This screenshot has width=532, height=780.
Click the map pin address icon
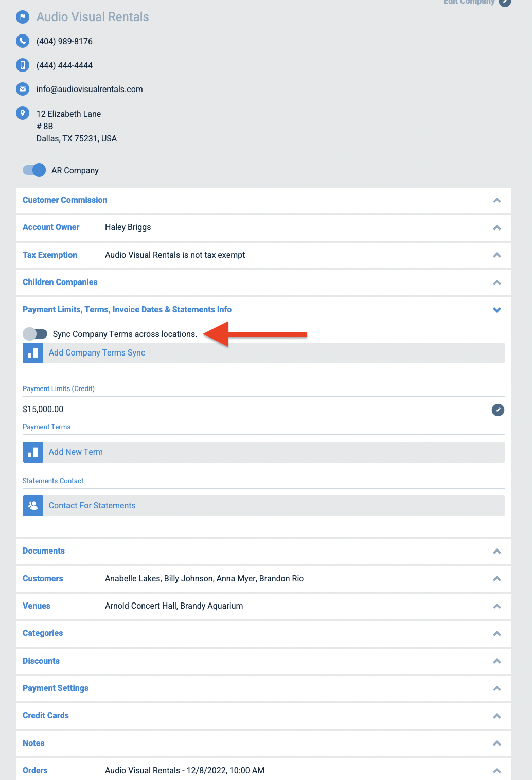(23, 113)
